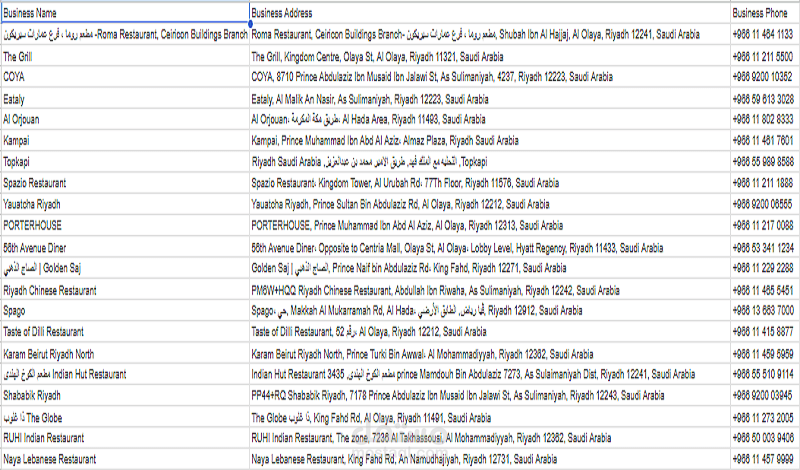The width and height of the screenshot is (800, 470).
Task: Select the PORTERHOUSE name cell
Action: click(x=125, y=226)
